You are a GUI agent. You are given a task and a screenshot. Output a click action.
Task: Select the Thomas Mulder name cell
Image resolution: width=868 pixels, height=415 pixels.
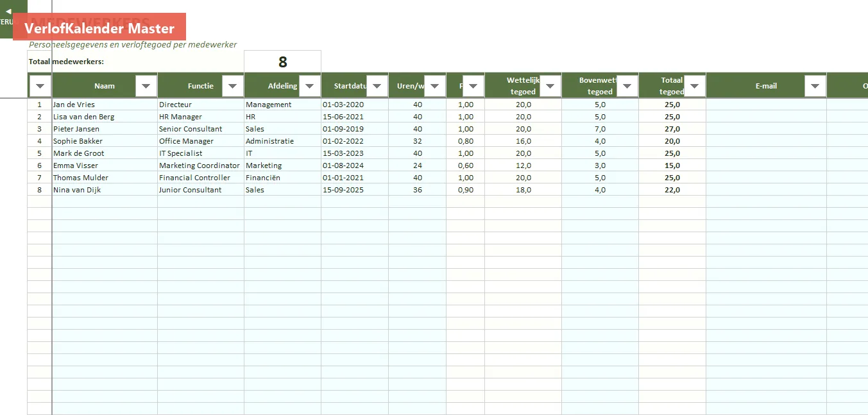coord(105,178)
